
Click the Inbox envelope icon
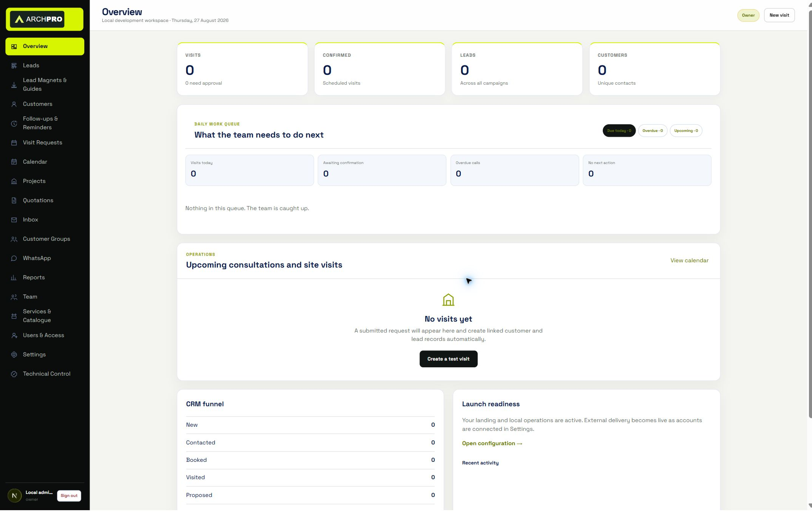point(14,220)
